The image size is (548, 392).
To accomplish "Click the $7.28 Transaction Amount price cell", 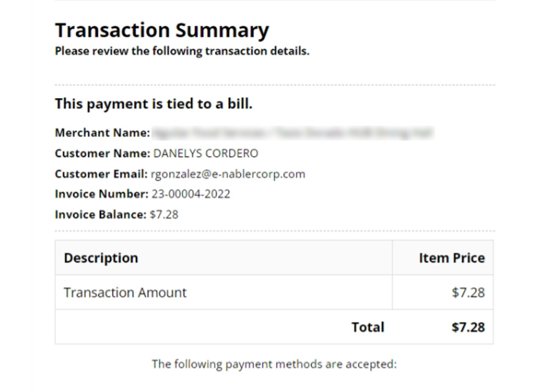I will (468, 292).
